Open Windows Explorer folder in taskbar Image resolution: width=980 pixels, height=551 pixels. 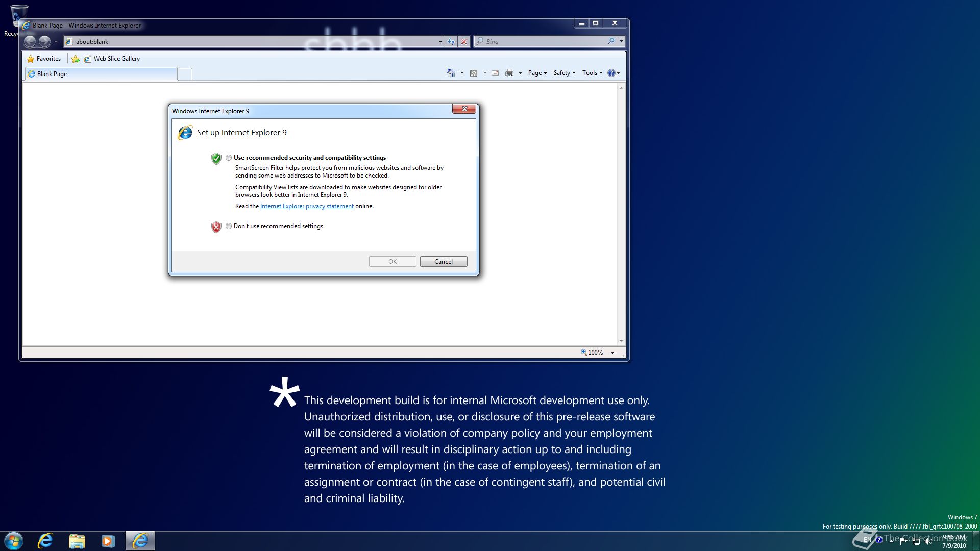77,541
